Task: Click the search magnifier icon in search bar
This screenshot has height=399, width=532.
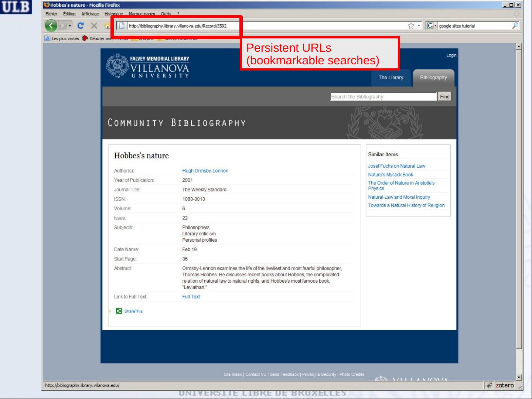Action: [x=515, y=25]
